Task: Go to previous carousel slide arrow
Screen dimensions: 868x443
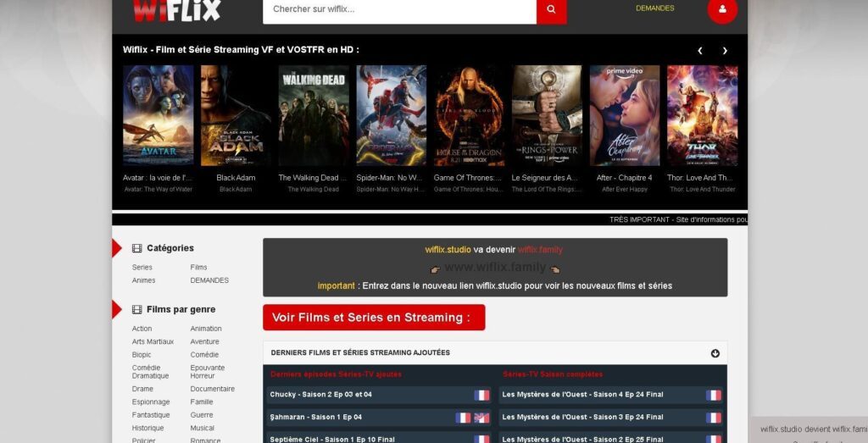Action: click(699, 51)
